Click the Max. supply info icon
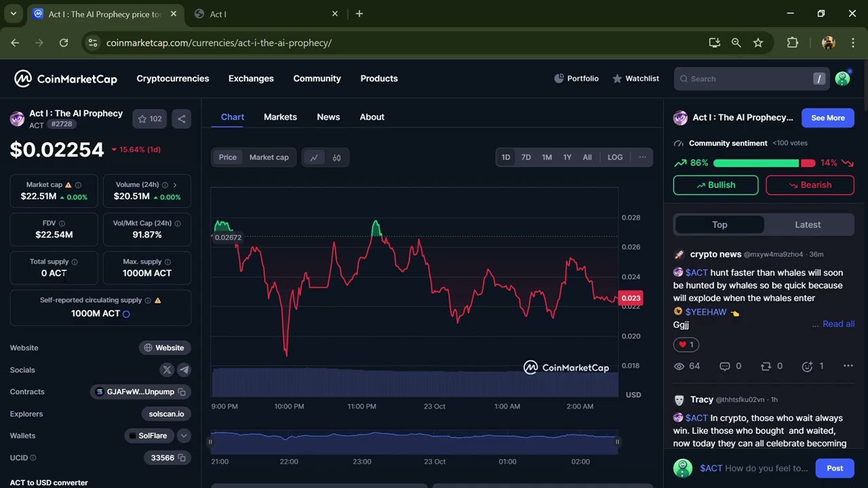The height and width of the screenshot is (488, 868). click(167, 262)
